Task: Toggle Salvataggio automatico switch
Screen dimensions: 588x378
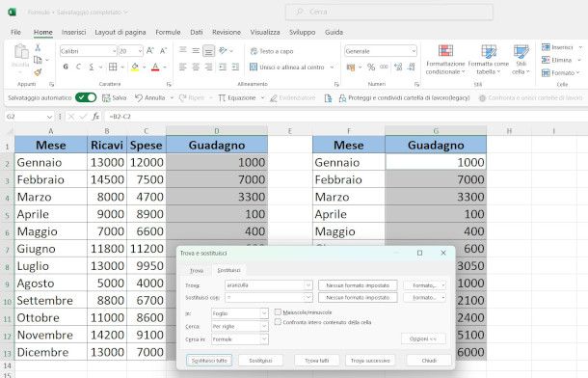Action: (86, 97)
